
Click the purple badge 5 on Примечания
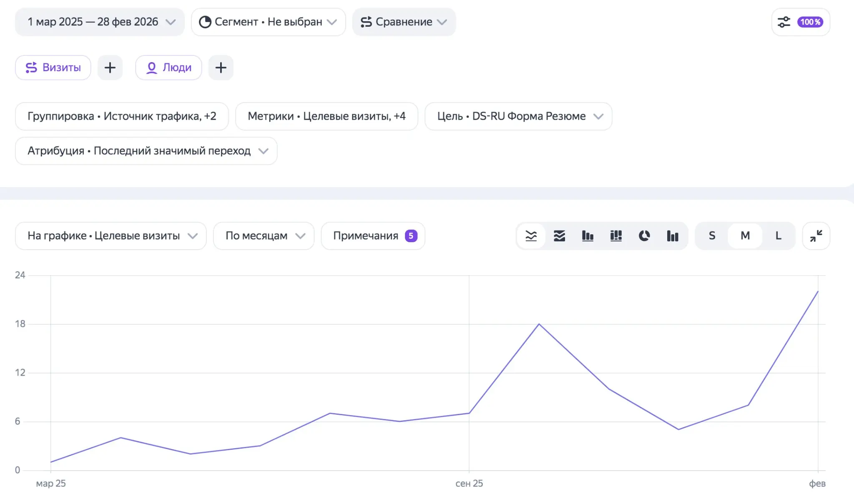click(x=411, y=236)
